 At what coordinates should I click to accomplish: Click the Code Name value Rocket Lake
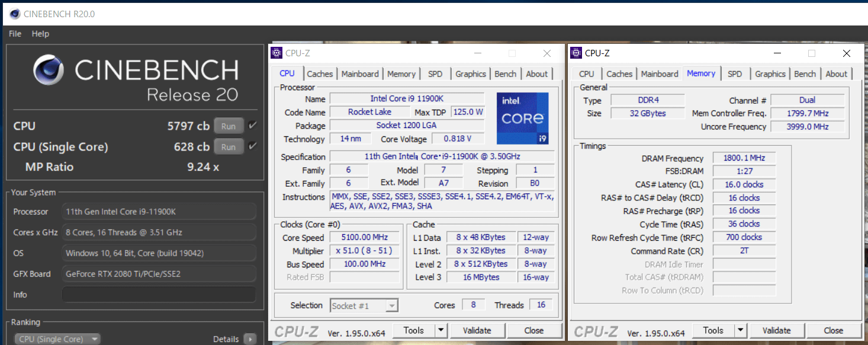coord(370,112)
